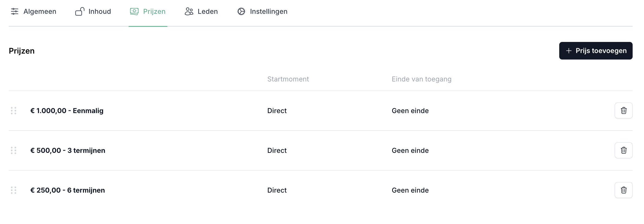Screen dimensions: 644x224
Task: Delete the € 1.000,00 Eenmalig price
Action: 623,110
